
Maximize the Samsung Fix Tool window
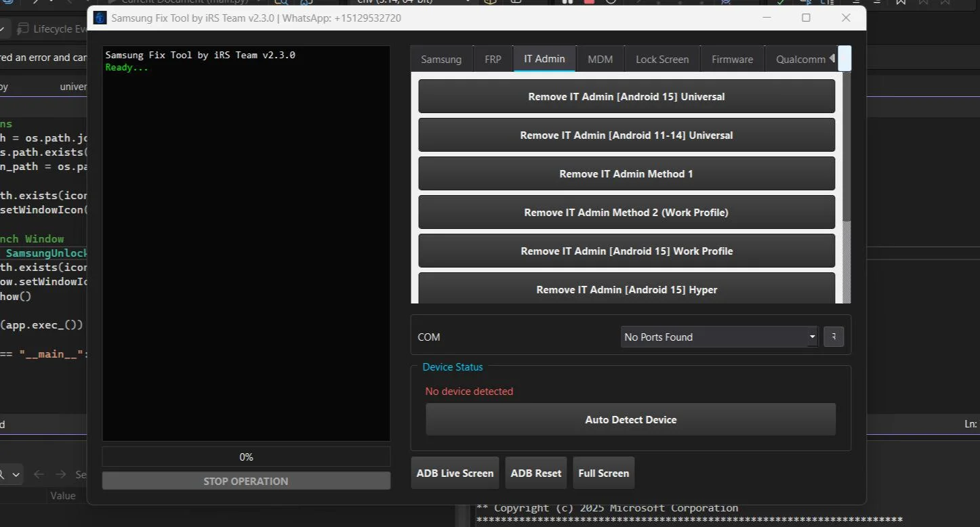tap(806, 18)
